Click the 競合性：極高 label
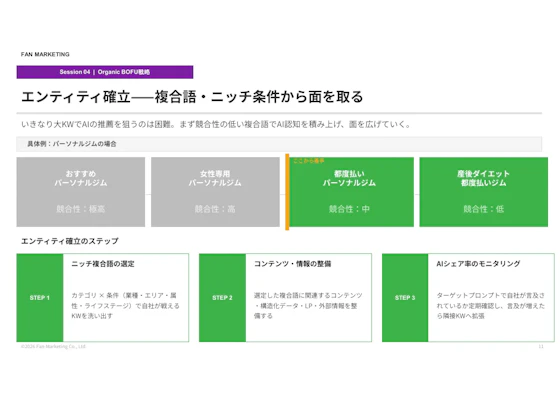 (81, 209)
